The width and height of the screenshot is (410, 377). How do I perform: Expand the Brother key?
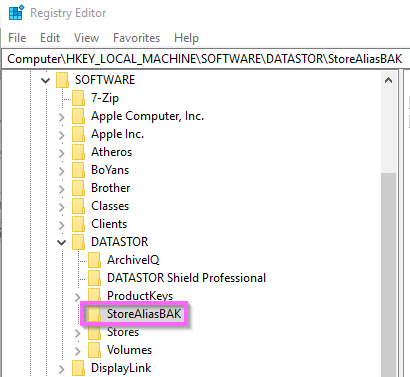pyautogui.click(x=62, y=189)
